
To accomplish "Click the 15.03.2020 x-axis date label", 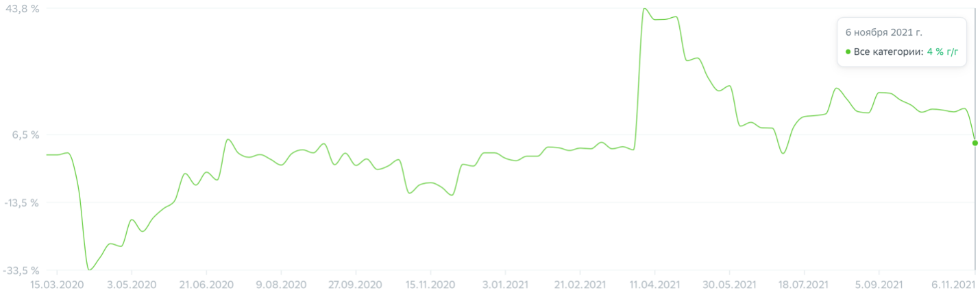I will [56, 284].
